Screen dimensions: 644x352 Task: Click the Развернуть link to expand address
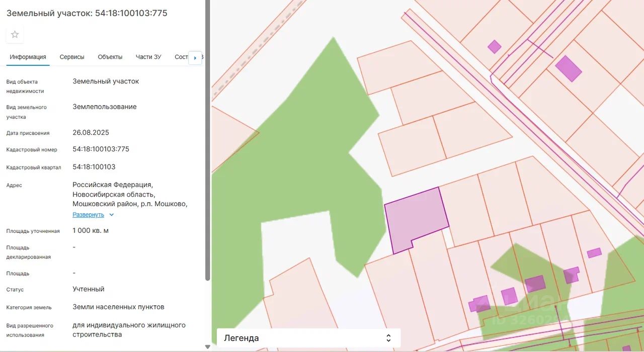[88, 215]
